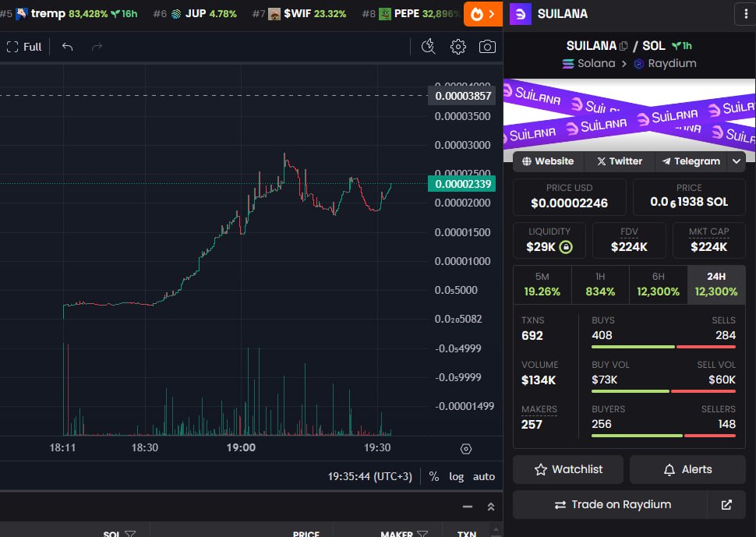Open the token Telegram link
This screenshot has width=756, height=537.
[x=691, y=161]
